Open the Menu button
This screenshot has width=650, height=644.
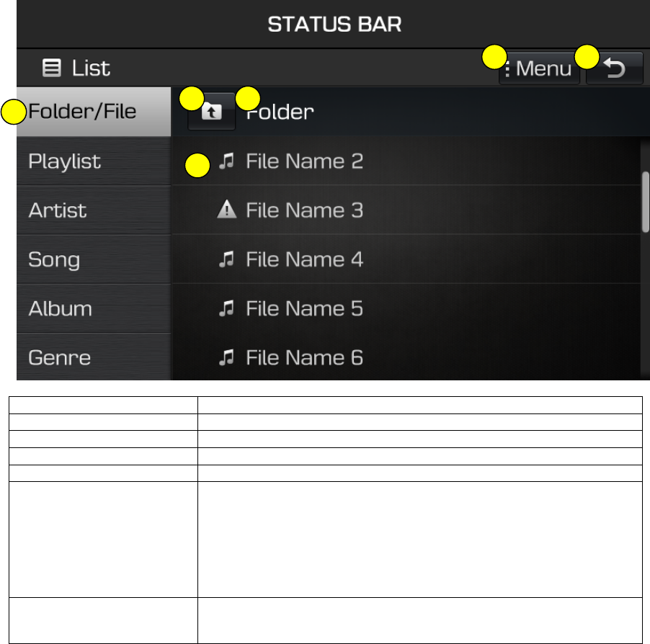(539, 68)
